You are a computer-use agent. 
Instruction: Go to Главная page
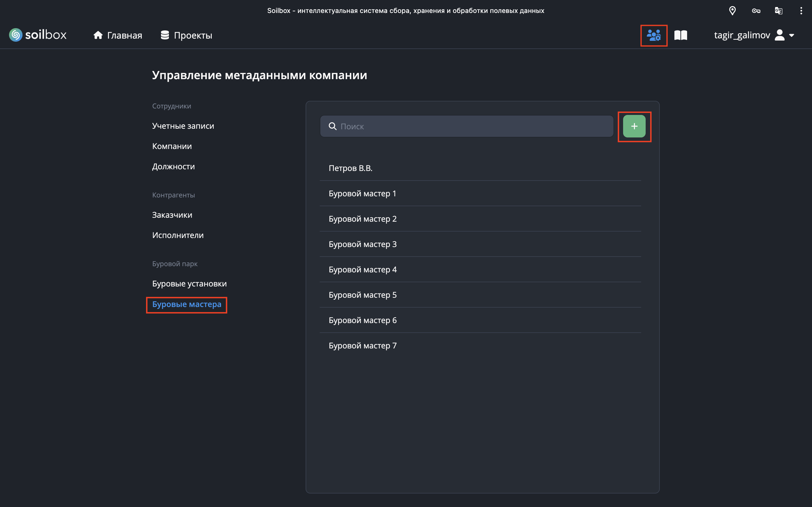click(118, 35)
